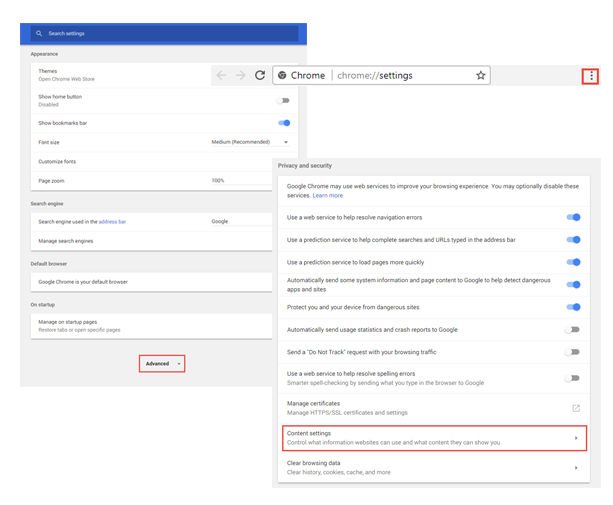The height and width of the screenshot is (505, 613).
Task: Bookmark this page with the star icon
Action: pyautogui.click(x=480, y=75)
